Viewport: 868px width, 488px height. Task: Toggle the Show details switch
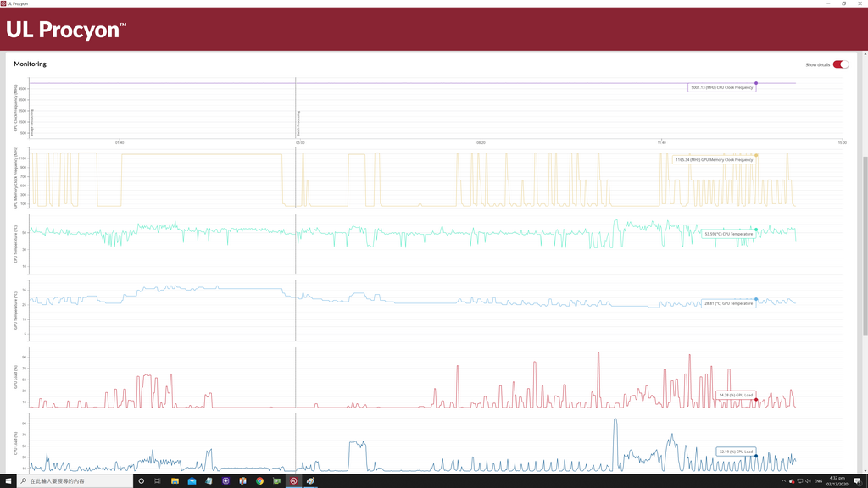point(840,64)
